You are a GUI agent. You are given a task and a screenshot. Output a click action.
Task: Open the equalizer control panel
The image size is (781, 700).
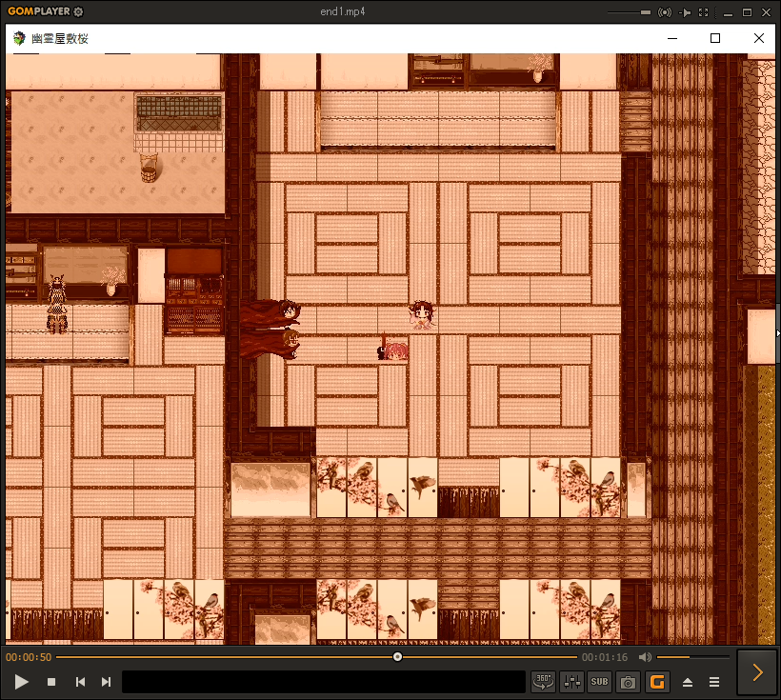tap(571, 682)
